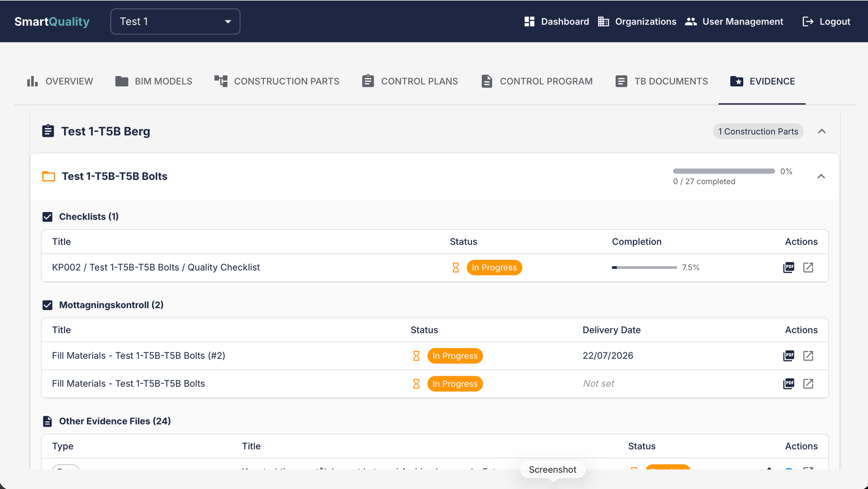Click the Type column header

tap(63, 446)
